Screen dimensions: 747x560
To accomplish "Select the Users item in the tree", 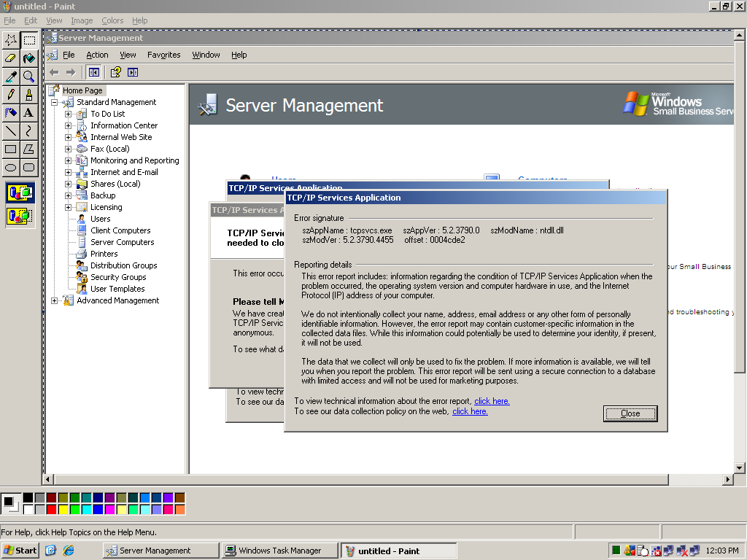I will (100, 219).
